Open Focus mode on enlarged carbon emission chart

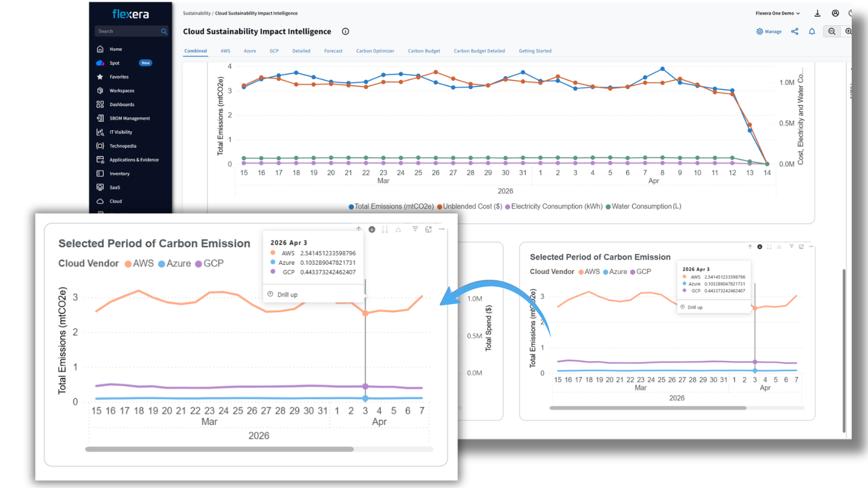pyautogui.click(x=429, y=229)
